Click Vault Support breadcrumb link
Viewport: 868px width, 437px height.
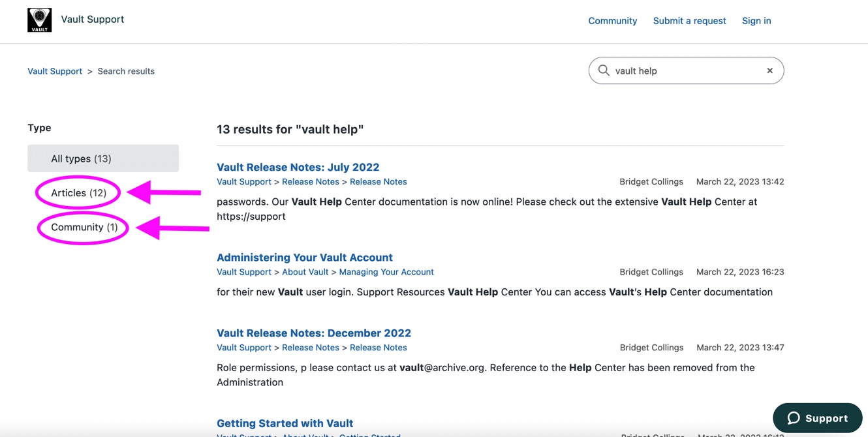pyautogui.click(x=55, y=71)
